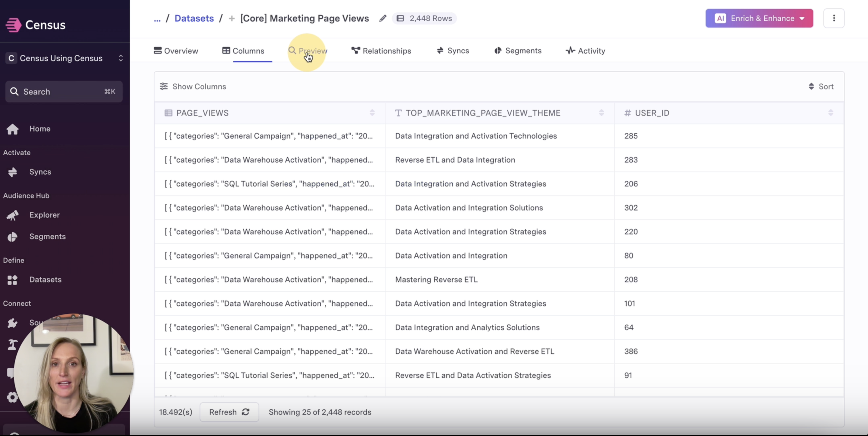Open Settings via the gear icon

tap(12, 397)
